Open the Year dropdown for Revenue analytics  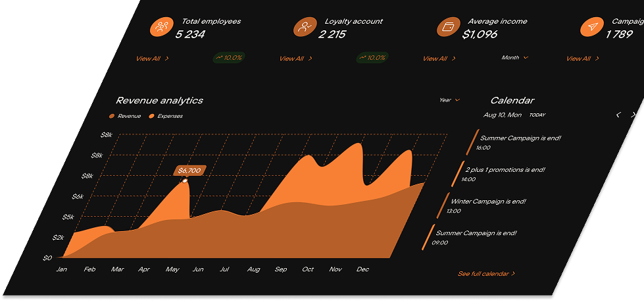click(x=449, y=100)
